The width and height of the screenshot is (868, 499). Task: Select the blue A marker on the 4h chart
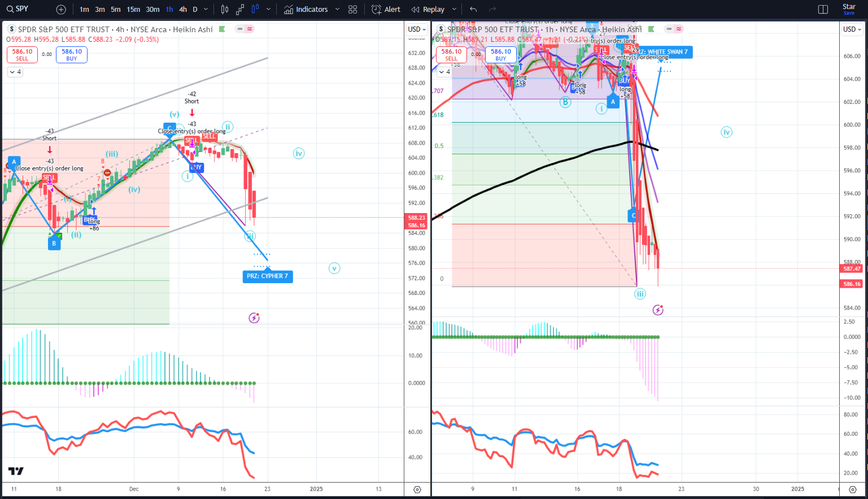pos(14,162)
